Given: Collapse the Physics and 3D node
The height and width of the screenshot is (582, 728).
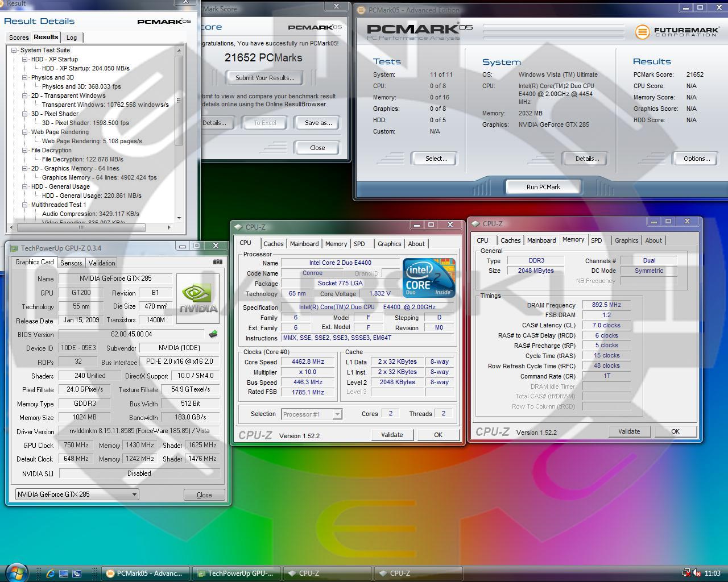Looking at the screenshot, I should pos(25,77).
